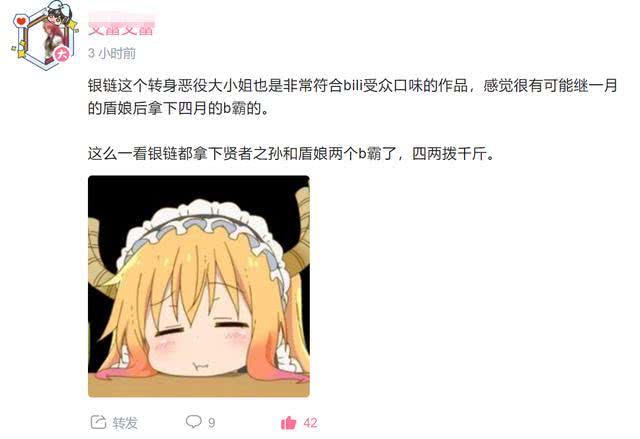The width and height of the screenshot is (640, 439).
Task: Click the comment count 9
Action: point(211,423)
